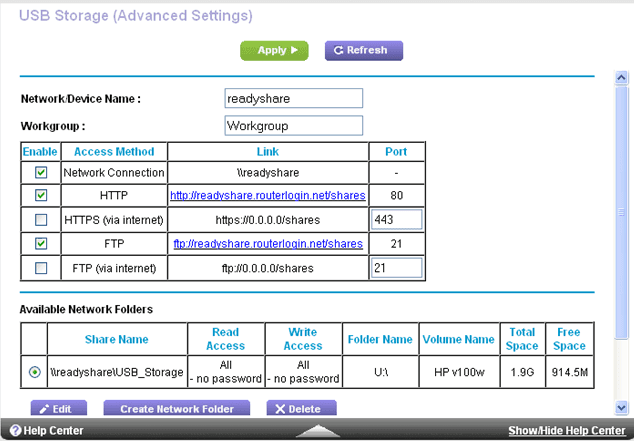The height and width of the screenshot is (441, 634).
Task: Click the pencil icon on Edit button
Action: (x=43, y=409)
